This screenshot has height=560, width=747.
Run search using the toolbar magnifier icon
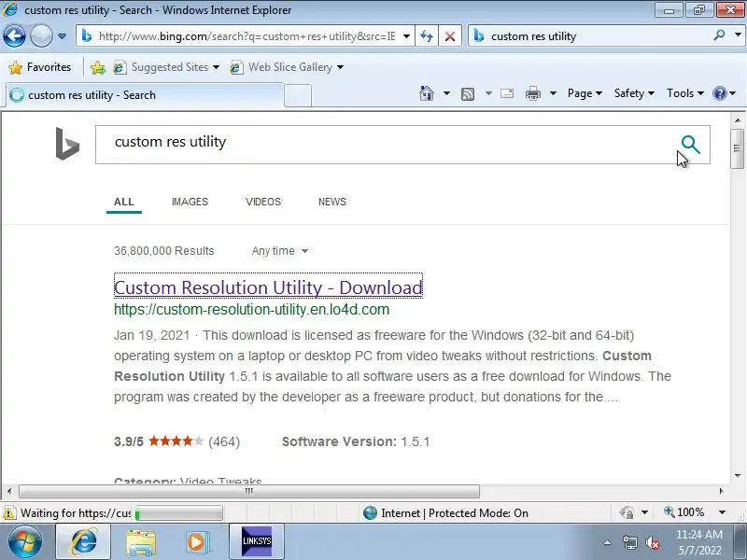(719, 35)
